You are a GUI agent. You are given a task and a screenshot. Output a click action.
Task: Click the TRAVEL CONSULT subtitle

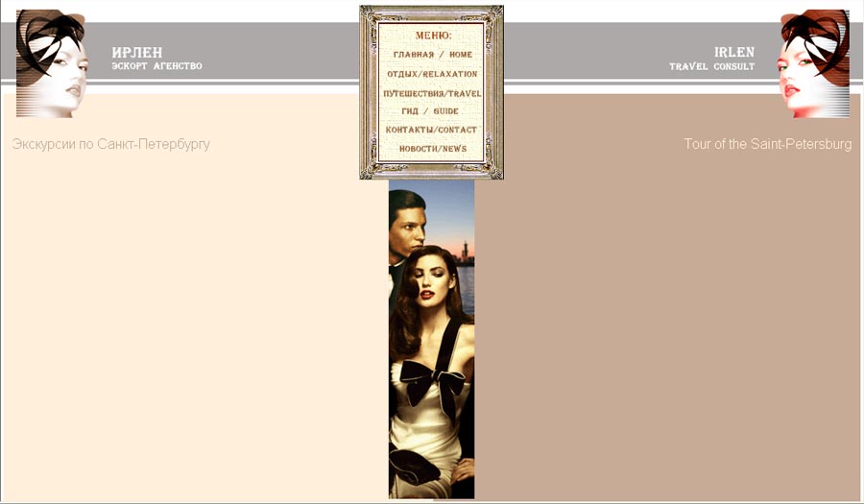712,66
